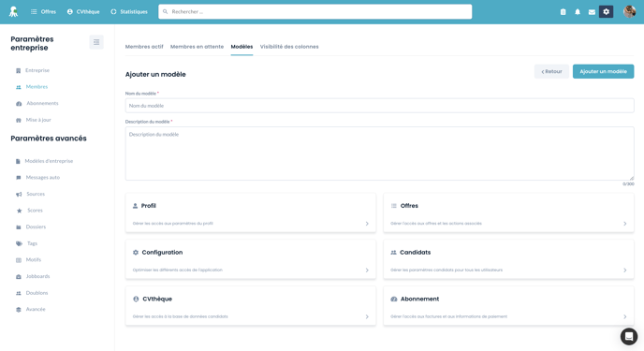
Task: Click the CVthèque card title
Action: (x=157, y=299)
